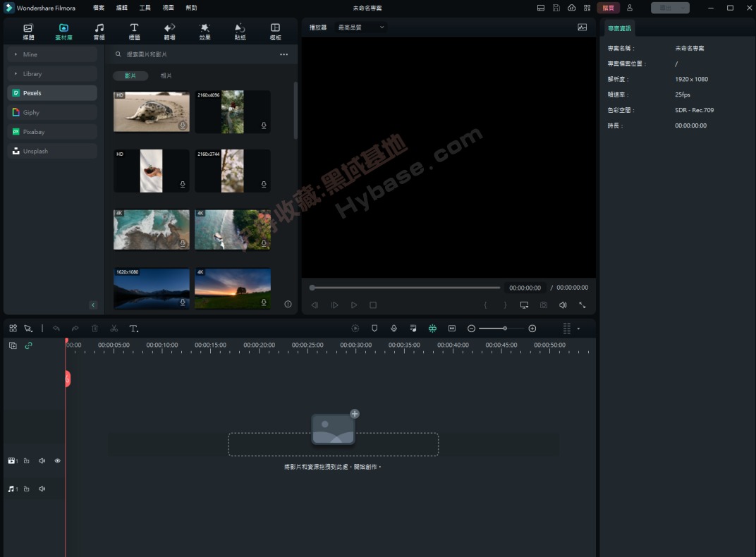Open the track size dropdown arrow
This screenshot has height=557, width=756.
tap(578, 329)
